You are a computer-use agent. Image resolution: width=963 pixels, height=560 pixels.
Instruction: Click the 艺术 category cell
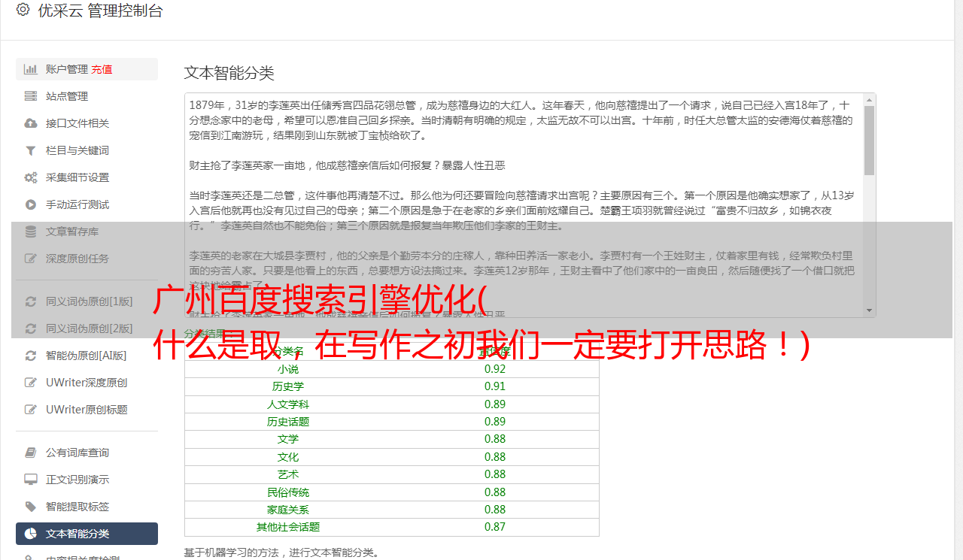(x=288, y=474)
